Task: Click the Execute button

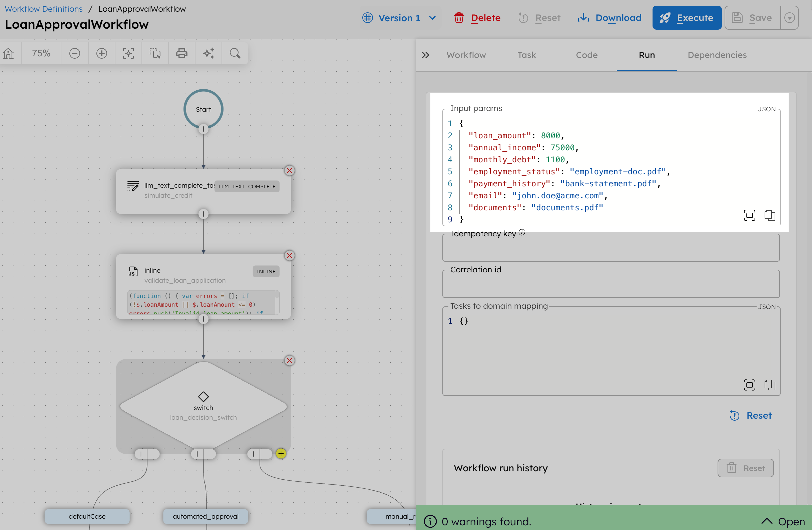Action: [687, 18]
